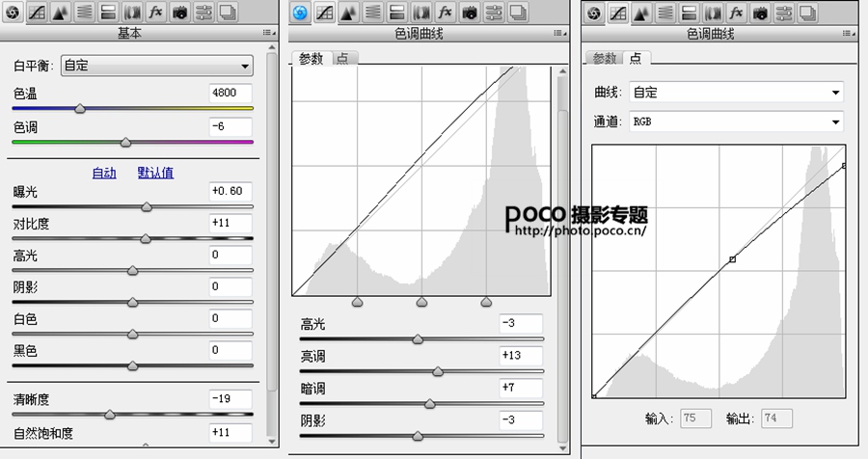868x459 pixels.
Task: Click the 清晰度 value field -19
Action: [x=231, y=399]
